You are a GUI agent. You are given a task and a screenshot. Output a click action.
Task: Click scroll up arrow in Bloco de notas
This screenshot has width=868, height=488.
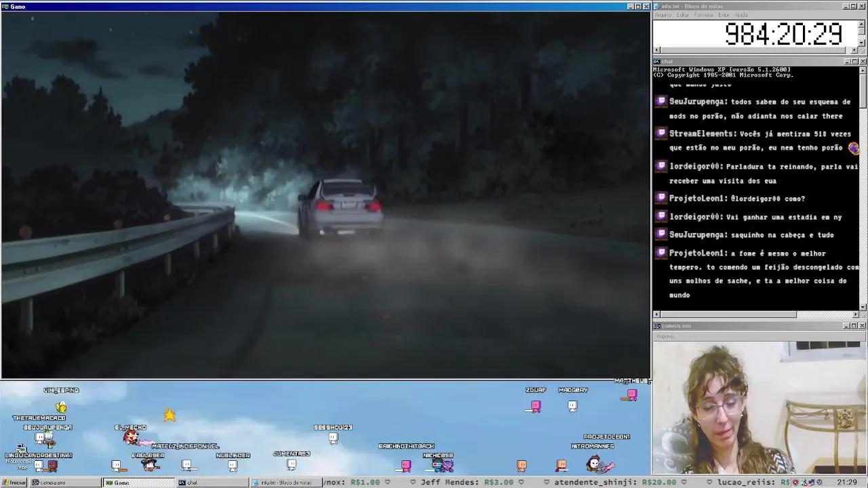tap(862, 24)
